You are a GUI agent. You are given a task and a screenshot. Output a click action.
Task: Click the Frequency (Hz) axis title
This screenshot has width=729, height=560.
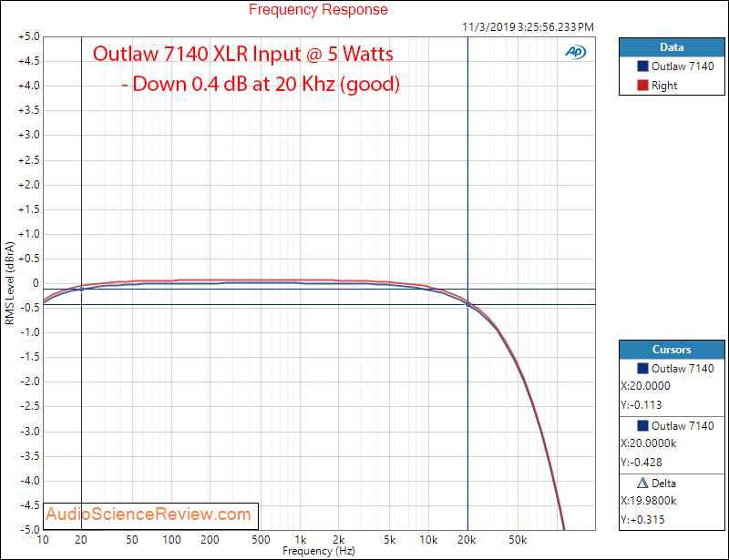pyautogui.click(x=318, y=551)
